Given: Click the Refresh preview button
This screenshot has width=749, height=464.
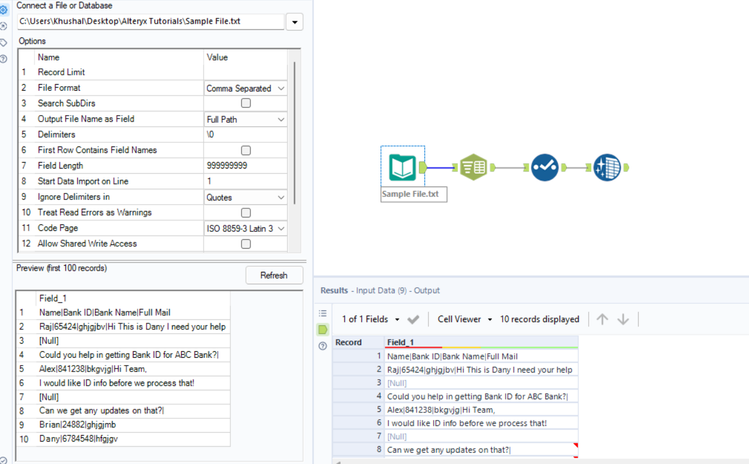Looking at the screenshot, I should (274, 275).
